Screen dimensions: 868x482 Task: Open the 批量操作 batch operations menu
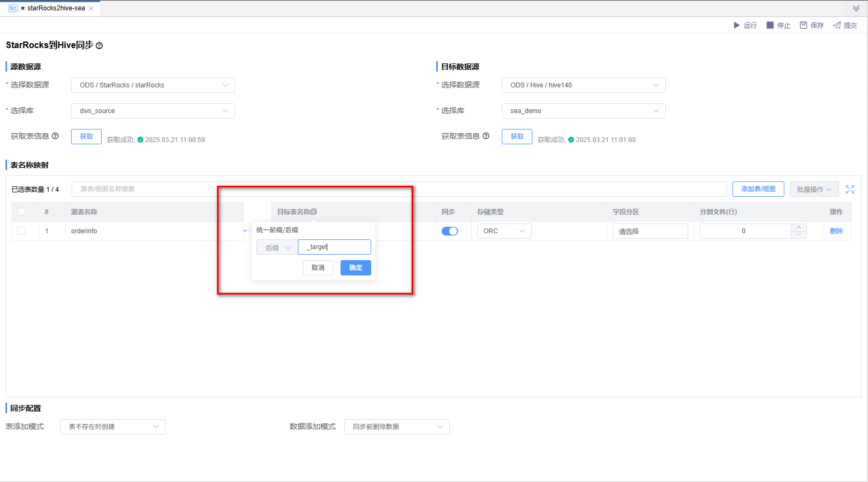[814, 189]
